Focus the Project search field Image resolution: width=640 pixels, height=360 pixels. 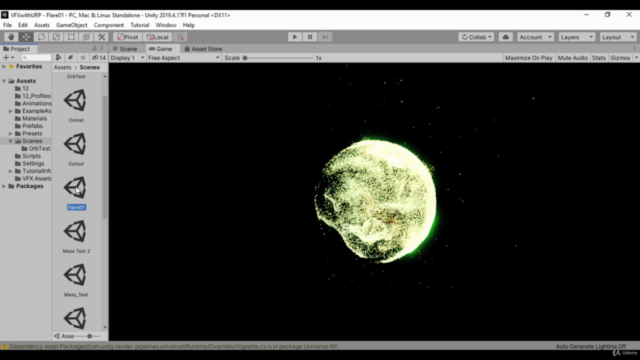coord(36,58)
